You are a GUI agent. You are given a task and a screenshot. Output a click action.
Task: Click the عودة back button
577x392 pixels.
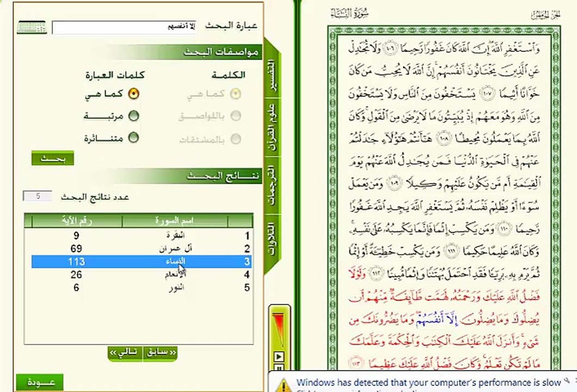pyautogui.click(x=40, y=382)
